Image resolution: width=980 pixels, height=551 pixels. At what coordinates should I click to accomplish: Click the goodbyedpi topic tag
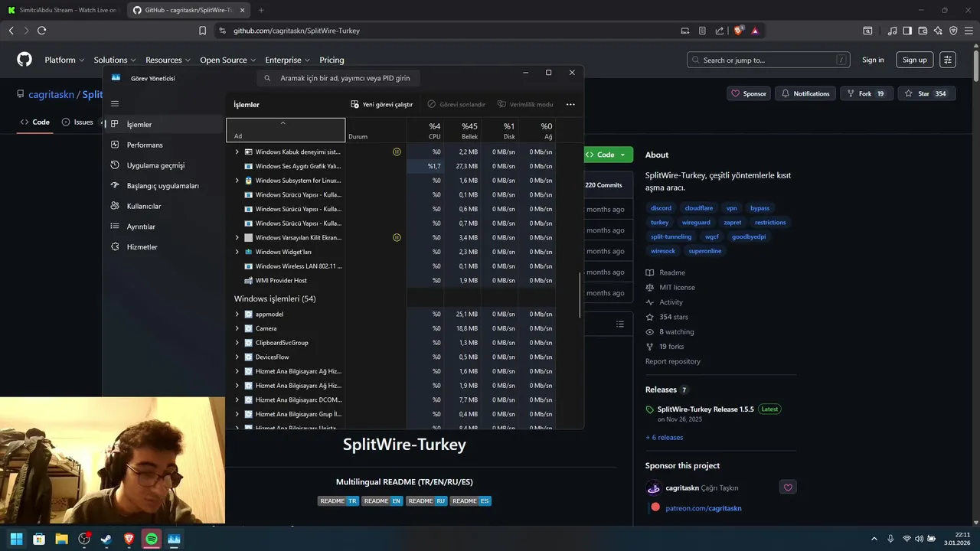pyautogui.click(x=748, y=237)
